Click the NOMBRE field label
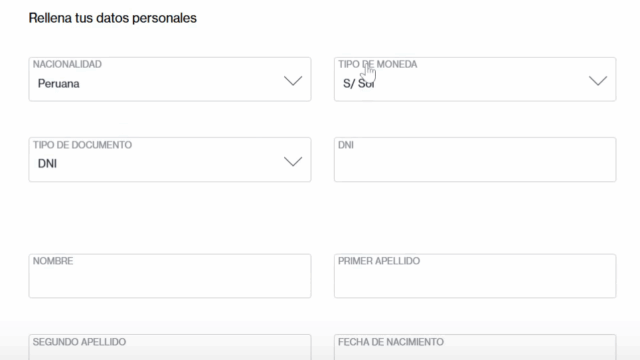 53,261
